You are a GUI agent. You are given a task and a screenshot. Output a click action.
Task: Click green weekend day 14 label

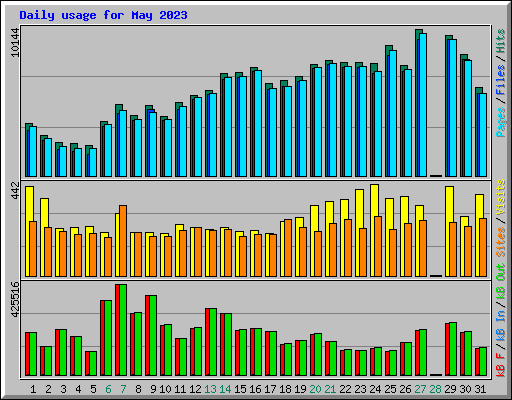pos(225,389)
